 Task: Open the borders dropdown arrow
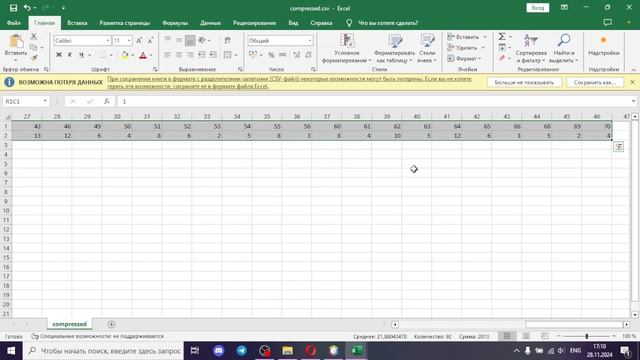[111, 55]
